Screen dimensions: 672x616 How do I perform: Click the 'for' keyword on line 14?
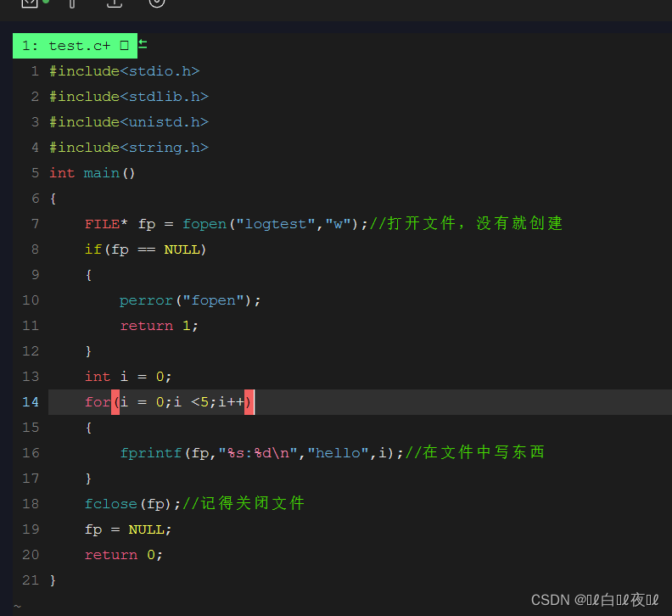pos(98,402)
